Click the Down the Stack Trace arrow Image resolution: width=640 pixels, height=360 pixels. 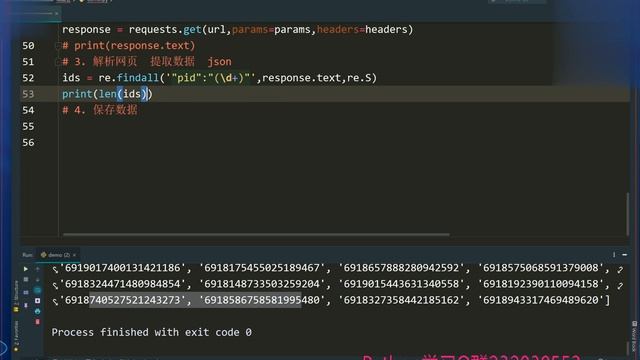(x=38, y=280)
